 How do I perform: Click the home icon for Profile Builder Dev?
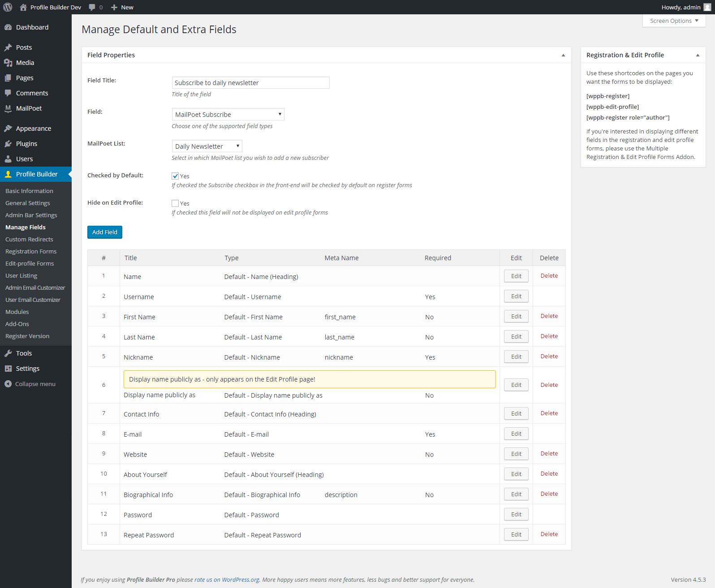pyautogui.click(x=23, y=7)
